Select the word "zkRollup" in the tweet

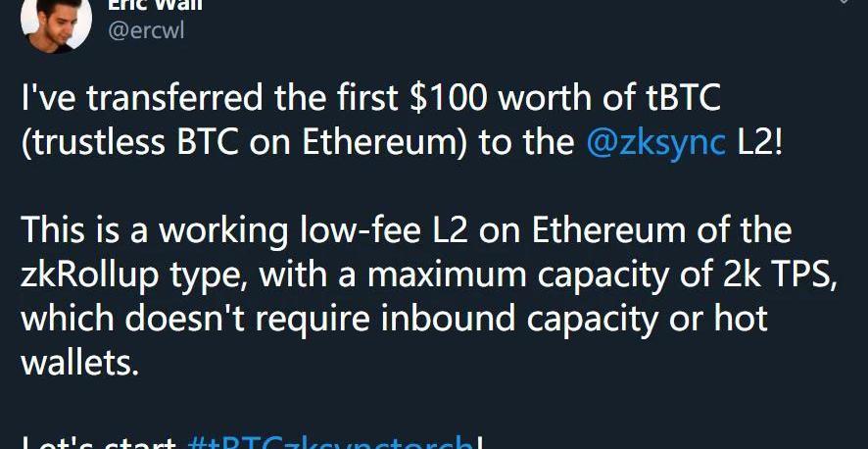[x=90, y=276]
